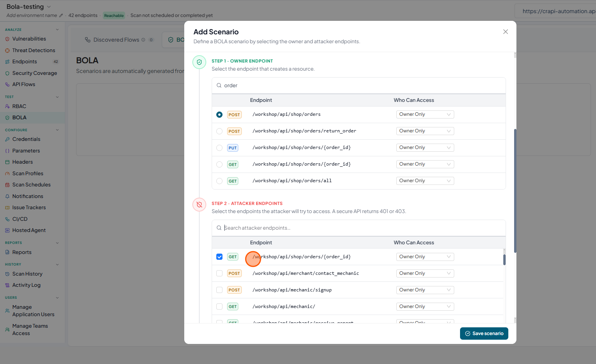Click the owner endpoint search field containing order
The image size is (596, 364).
(359, 86)
